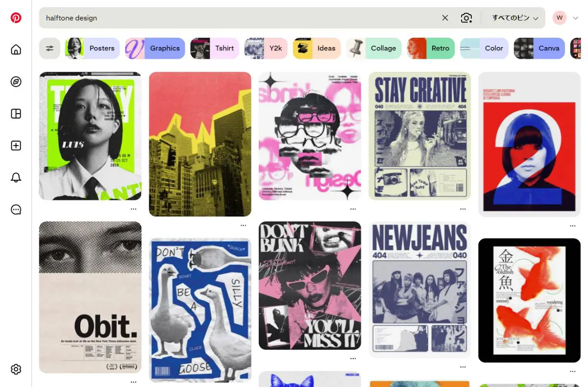Expand account menu chevron beside avatar
The height and width of the screenshot is (387, 588).
[x=575, y=18]
